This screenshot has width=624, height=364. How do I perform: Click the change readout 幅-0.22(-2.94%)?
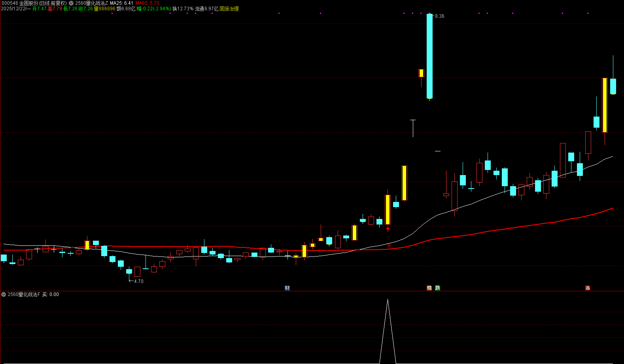tap(154, 9)
